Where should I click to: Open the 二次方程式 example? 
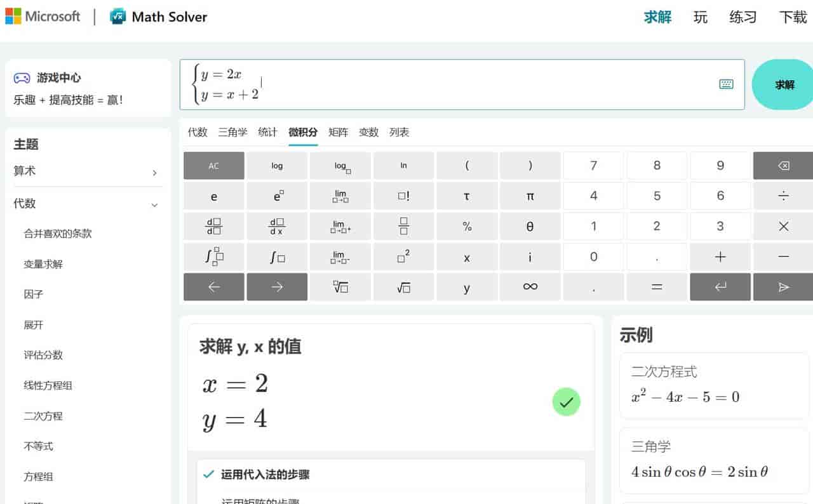pos(713,384)
